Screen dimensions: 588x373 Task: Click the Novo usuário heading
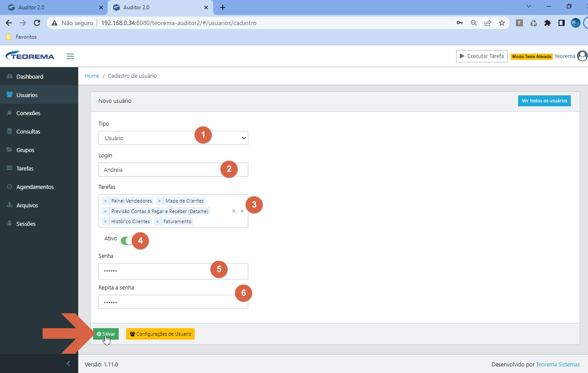pyautogui.click(x=115, y=101)
